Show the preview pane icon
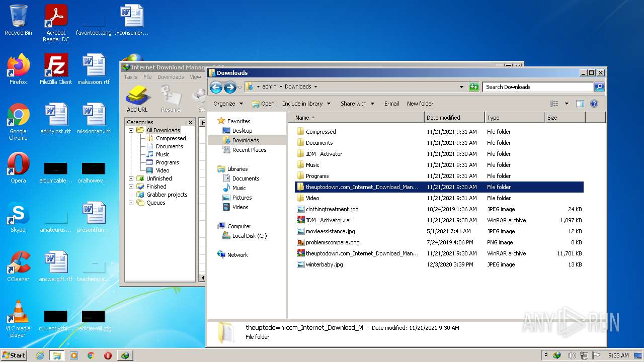 coord(580,104)
